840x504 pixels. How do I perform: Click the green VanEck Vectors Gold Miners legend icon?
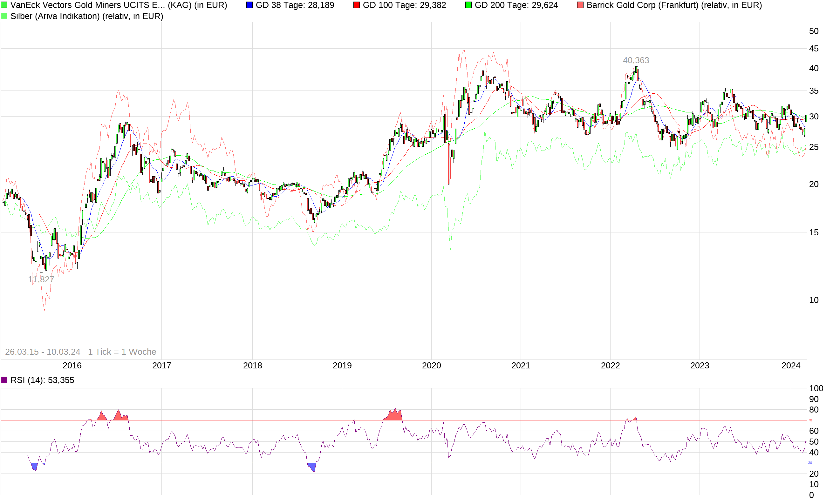click(4, 5)
